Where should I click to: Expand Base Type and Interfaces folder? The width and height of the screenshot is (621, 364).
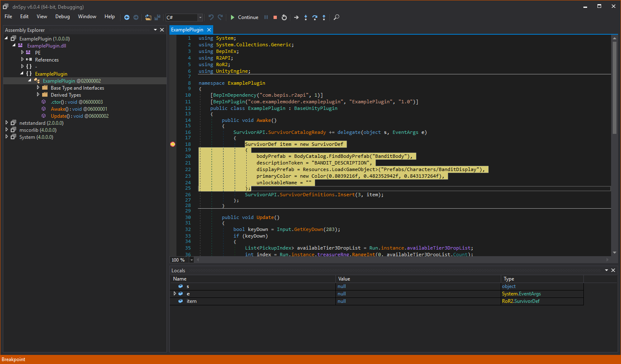[38, 88]
